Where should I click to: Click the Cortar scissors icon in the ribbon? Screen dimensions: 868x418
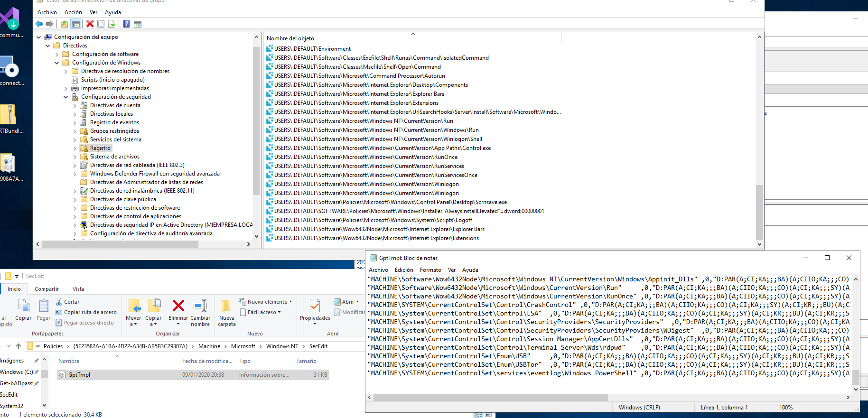tap(59, 302)
